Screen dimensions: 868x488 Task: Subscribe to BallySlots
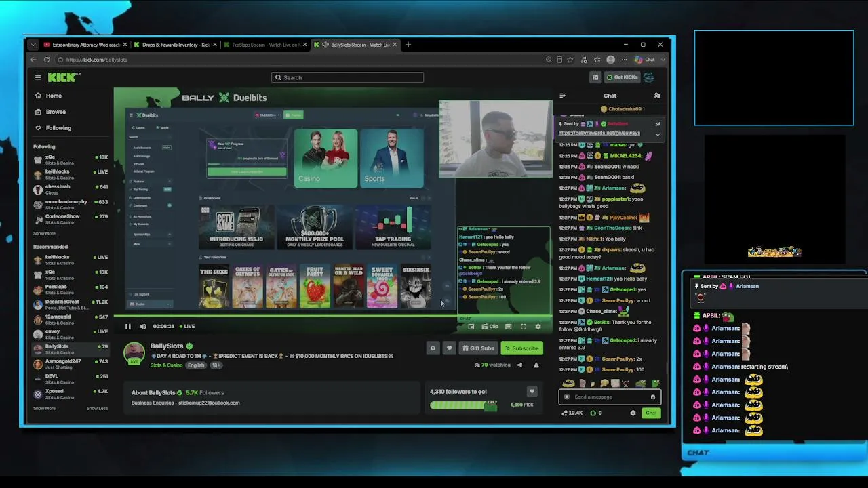tap(521, 348)
